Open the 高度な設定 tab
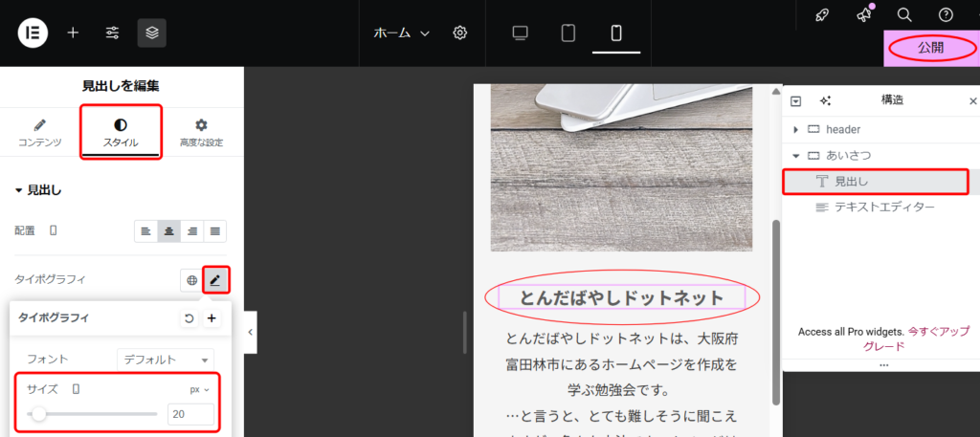Screen dimensions: 980x437 pos(201,133)
